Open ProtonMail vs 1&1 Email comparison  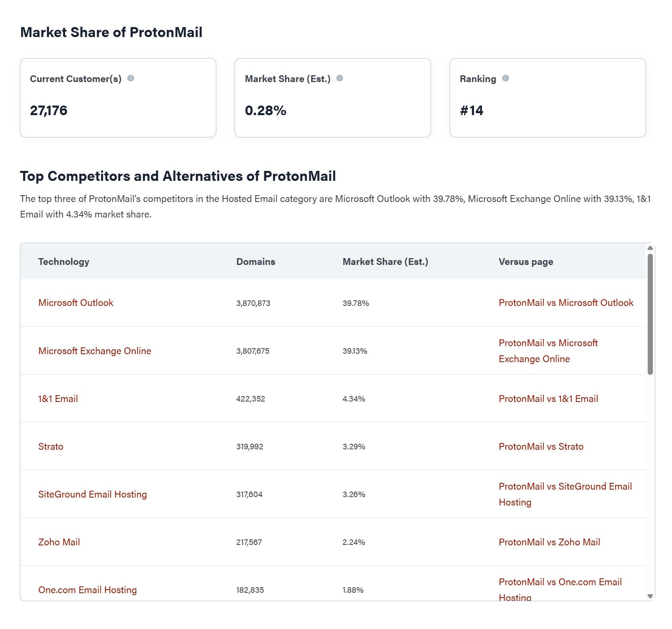click(x=548, y=399)
